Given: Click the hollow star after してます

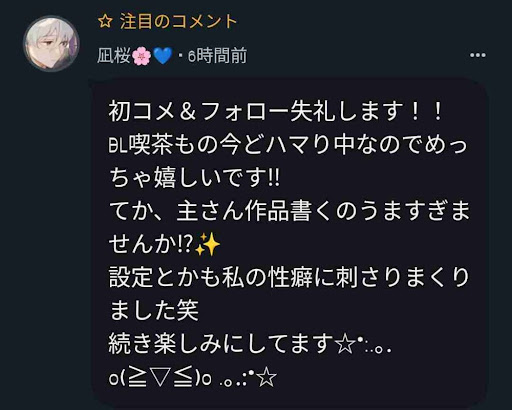Looking at the screenshot, I should tap(344, 343).
